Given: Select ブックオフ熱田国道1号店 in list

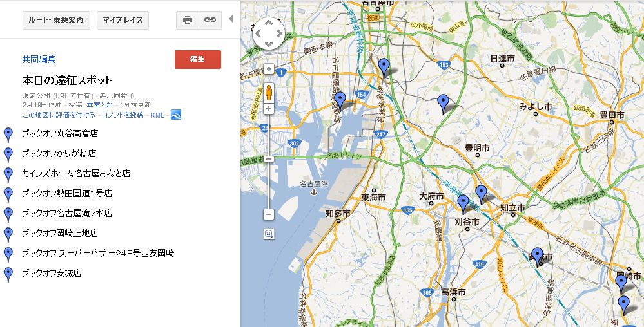Looking at the screenshot, I should (67, 193).
